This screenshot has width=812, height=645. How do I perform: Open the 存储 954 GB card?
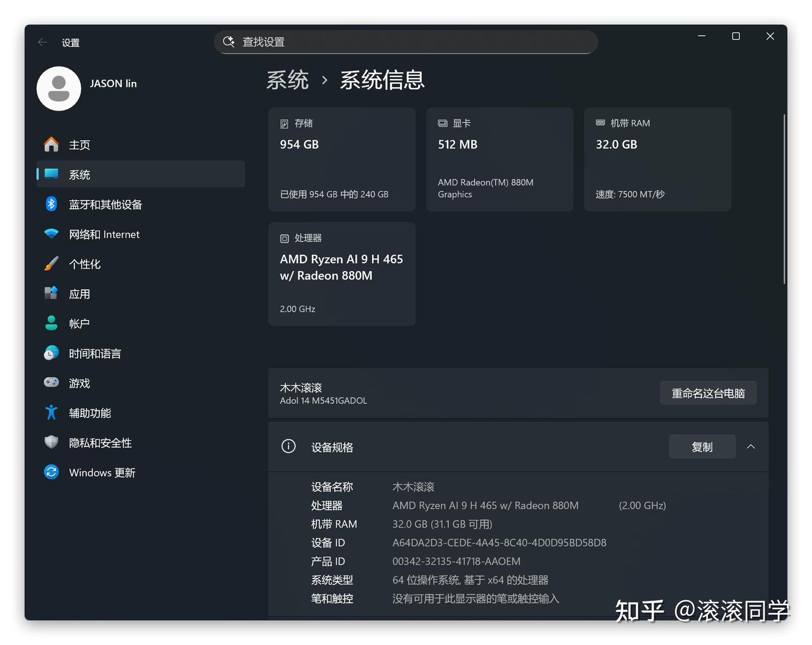coord(342,160)
